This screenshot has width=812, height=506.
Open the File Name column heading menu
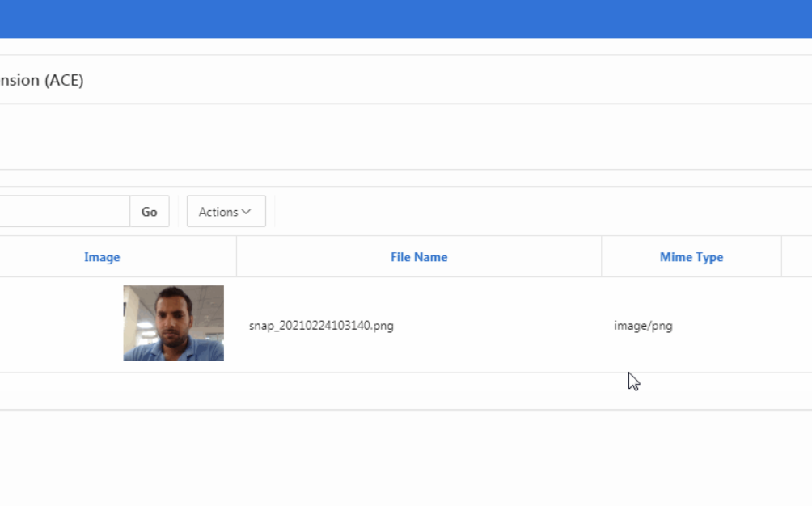pyautogui.click(x=418, y=257)
